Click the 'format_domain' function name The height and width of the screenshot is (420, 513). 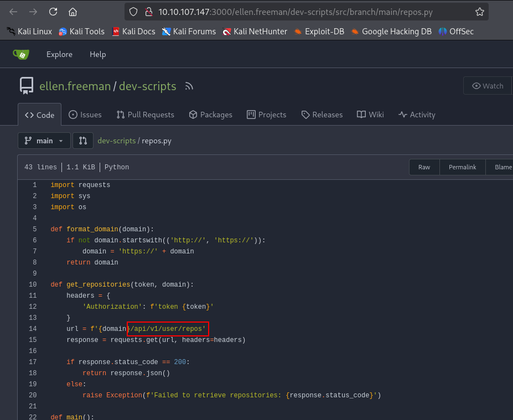[x=92, y=229]
